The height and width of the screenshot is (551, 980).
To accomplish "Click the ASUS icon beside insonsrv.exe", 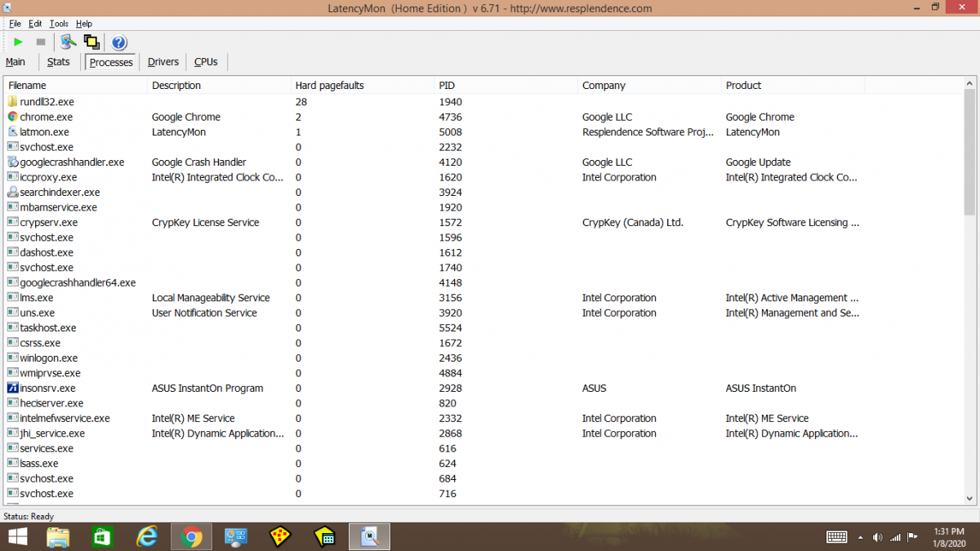I will click(x=13, y=389).
